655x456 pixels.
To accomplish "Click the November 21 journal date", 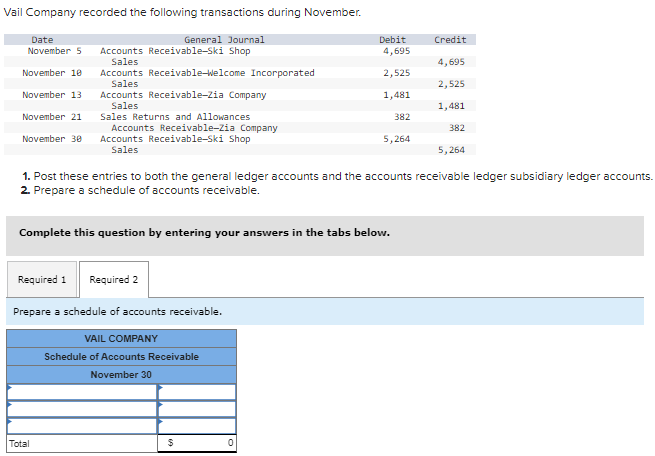I will tap(52, 117).
